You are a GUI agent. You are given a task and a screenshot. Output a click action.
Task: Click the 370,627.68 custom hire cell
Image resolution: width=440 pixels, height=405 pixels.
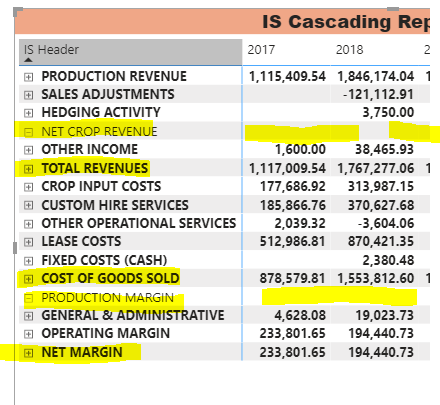[381, 205]
